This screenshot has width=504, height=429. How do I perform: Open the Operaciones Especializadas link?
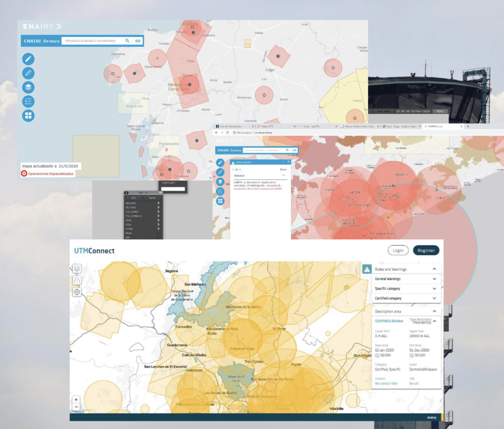(51, 174)
